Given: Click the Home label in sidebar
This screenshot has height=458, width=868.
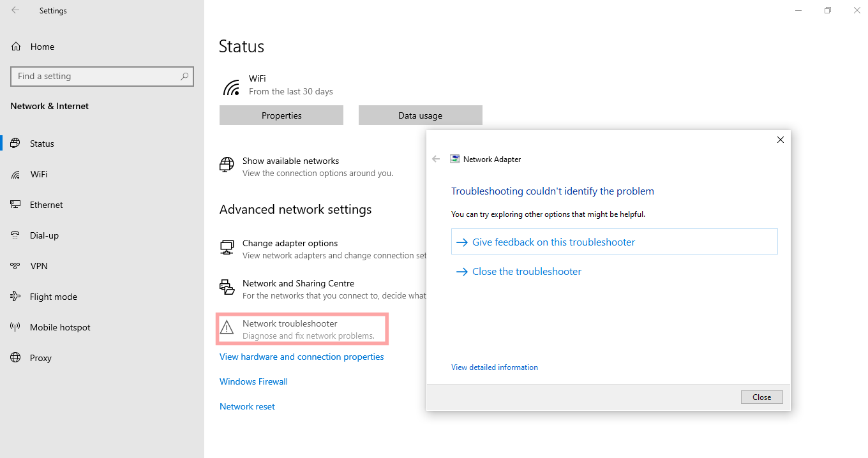Looking at the screenshot, I should [42, 47].
